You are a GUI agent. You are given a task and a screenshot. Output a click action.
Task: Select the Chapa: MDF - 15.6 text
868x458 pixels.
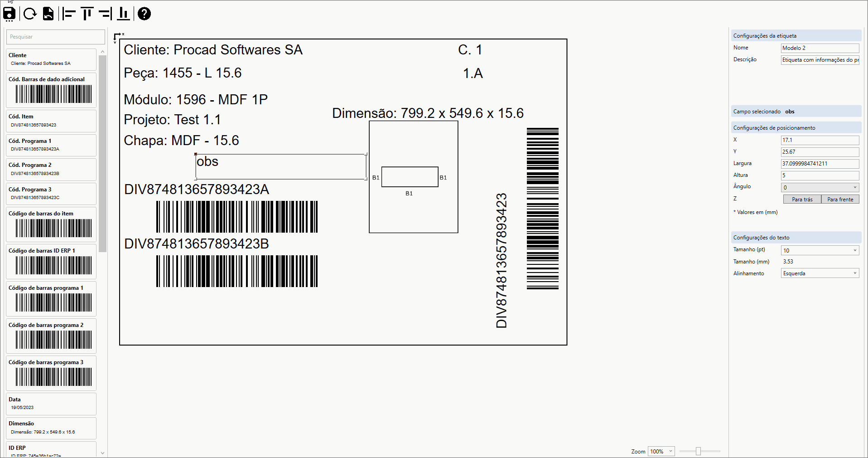point(181,141)
